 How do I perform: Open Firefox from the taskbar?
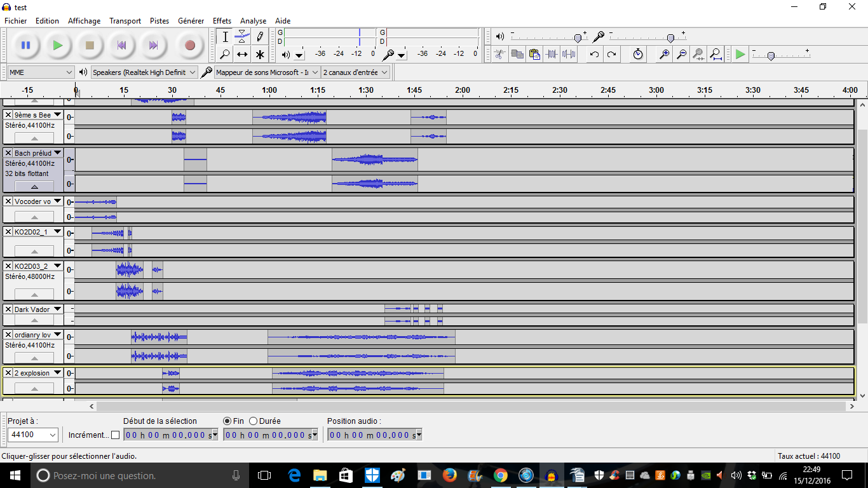(450, 475)
